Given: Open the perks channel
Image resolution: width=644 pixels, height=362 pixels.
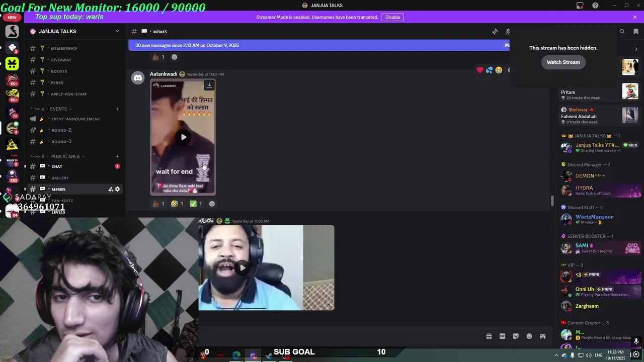Looking at the screenshot, I should [x=74, y=82].
